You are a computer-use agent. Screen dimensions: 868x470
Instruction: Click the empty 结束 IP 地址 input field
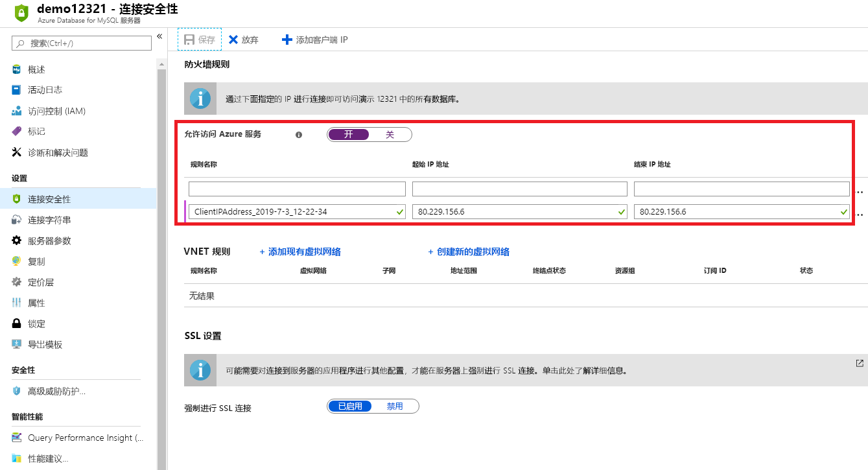(x=742, y=189)
